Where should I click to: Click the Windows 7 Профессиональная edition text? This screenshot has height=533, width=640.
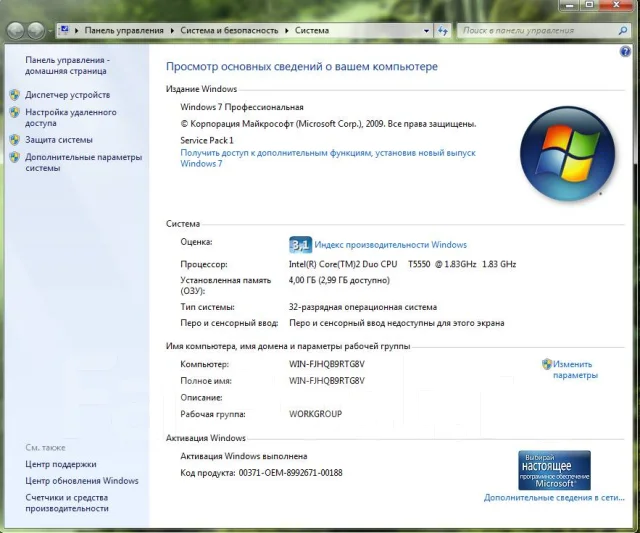[x=242, y=107]
